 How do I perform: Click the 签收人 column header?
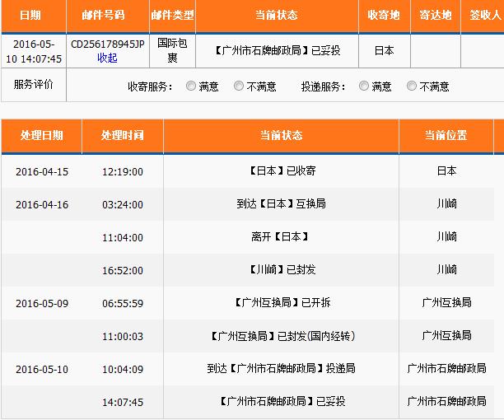(485, 15)
